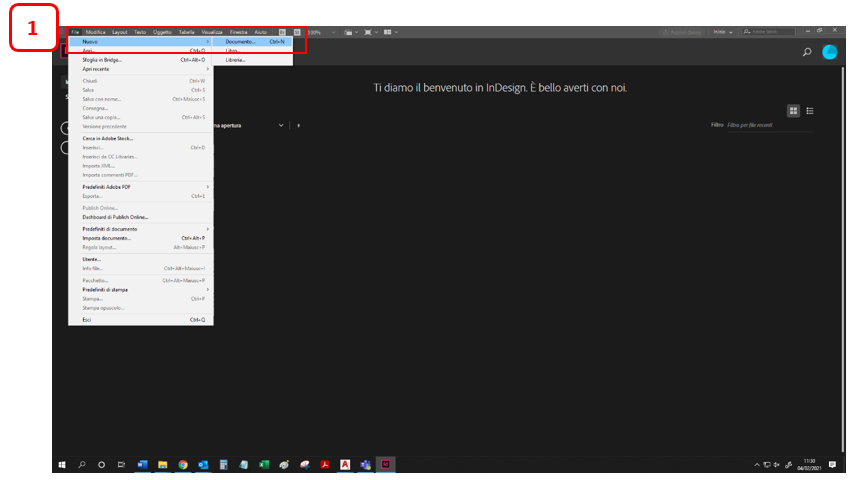Choose Libreria... from Nuovo submenu
The height and width of the screenshot is (480, 856).
click(x=253, y=60)
